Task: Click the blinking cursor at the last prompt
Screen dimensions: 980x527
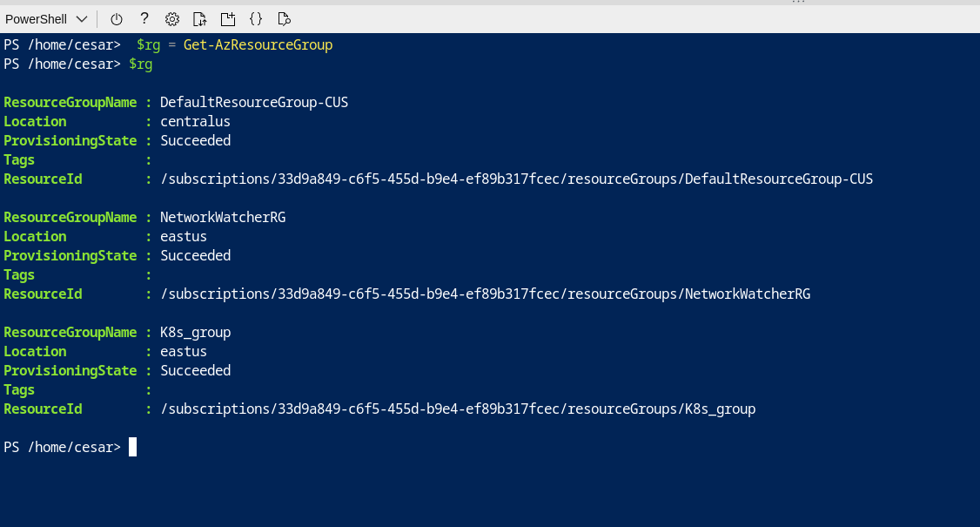Action: [x=132, y=447]
